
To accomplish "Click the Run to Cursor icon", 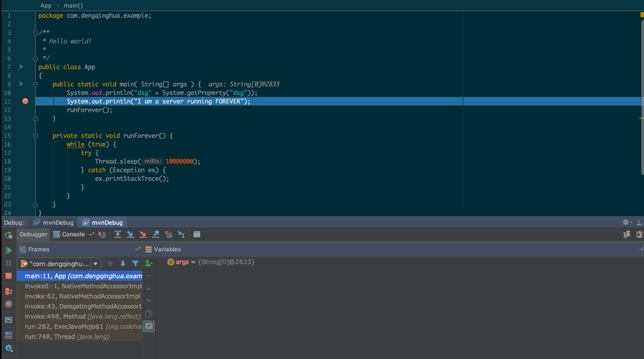I will [181, 234].
